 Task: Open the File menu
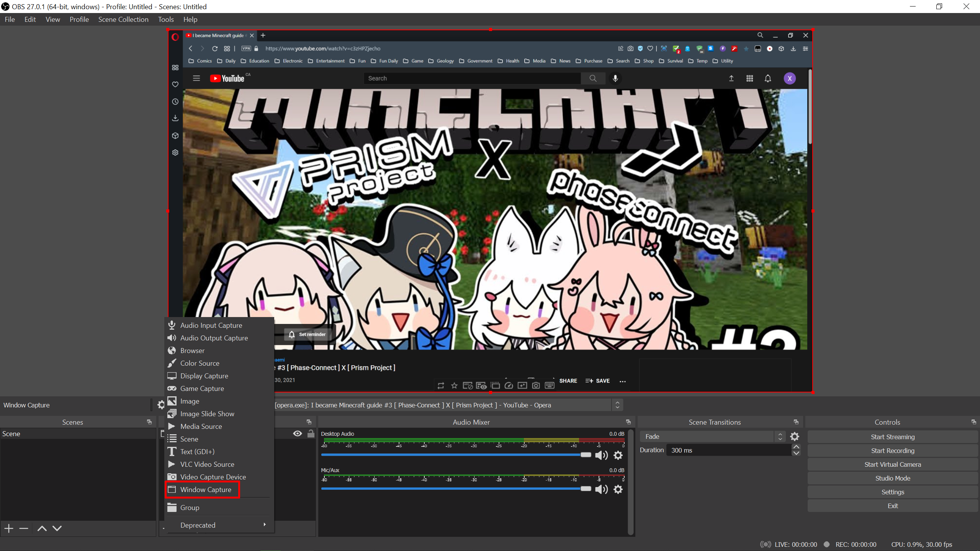(x=10, y=19)
